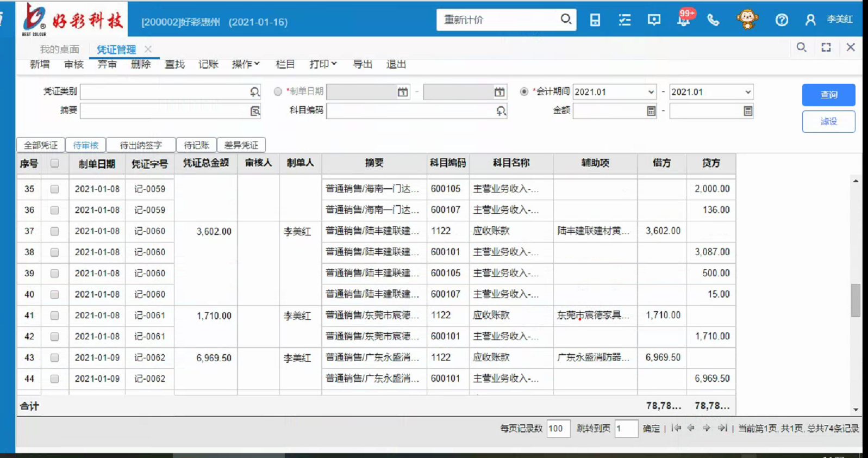Click the user profile icon beside 李美红
This screenshot has width=868, height=458.
coord(810,20)
